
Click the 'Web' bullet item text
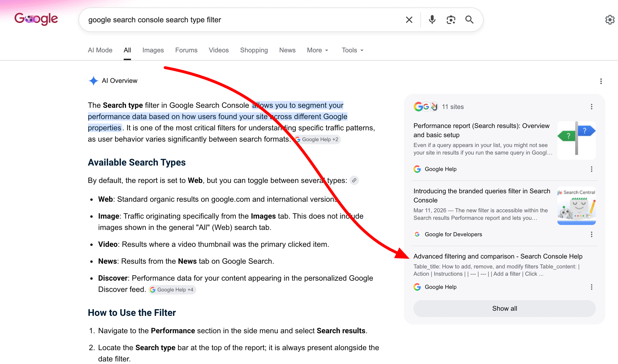click(219, 199)
